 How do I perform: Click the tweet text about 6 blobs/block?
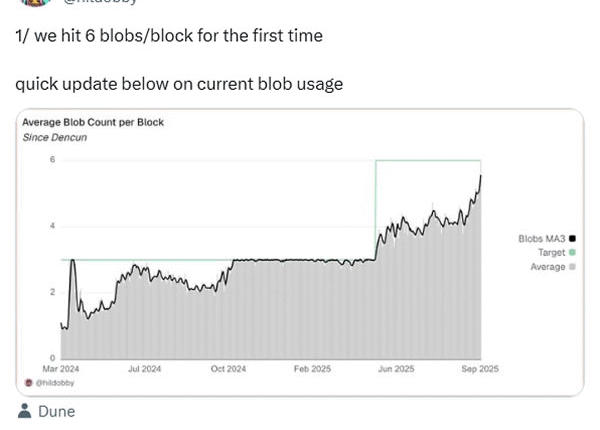tap(169, 36)
